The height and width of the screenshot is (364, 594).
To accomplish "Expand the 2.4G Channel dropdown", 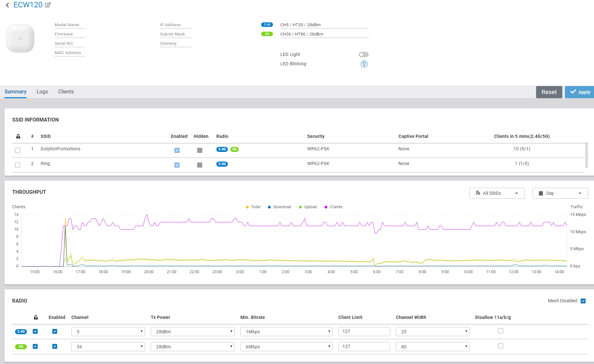I will tap(108, 332).
